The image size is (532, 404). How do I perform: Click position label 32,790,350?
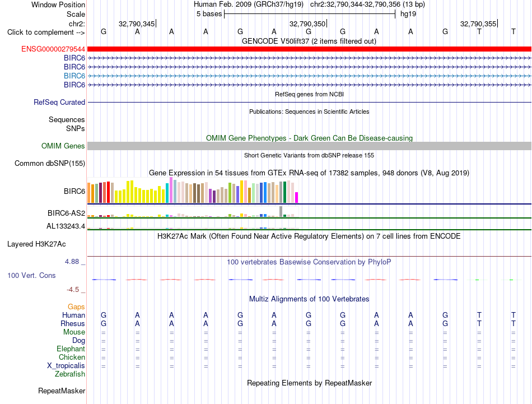307,24
